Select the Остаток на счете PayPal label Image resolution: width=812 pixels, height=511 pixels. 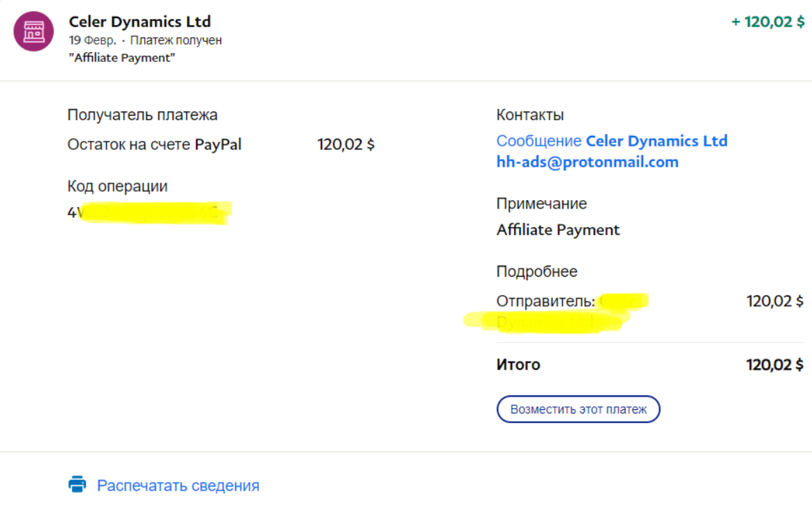tap(154, 145)
